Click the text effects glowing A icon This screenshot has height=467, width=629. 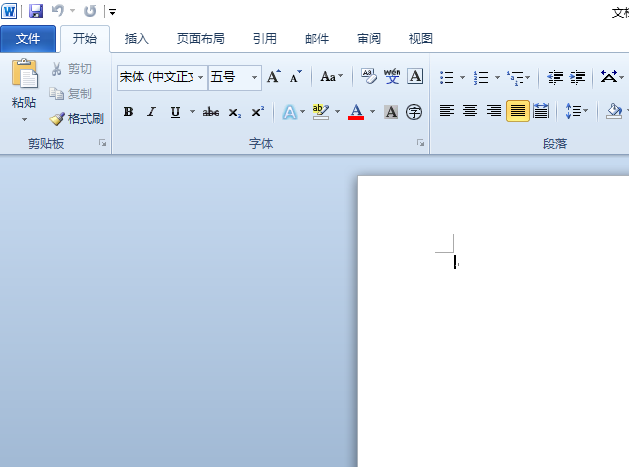point(290,112)
